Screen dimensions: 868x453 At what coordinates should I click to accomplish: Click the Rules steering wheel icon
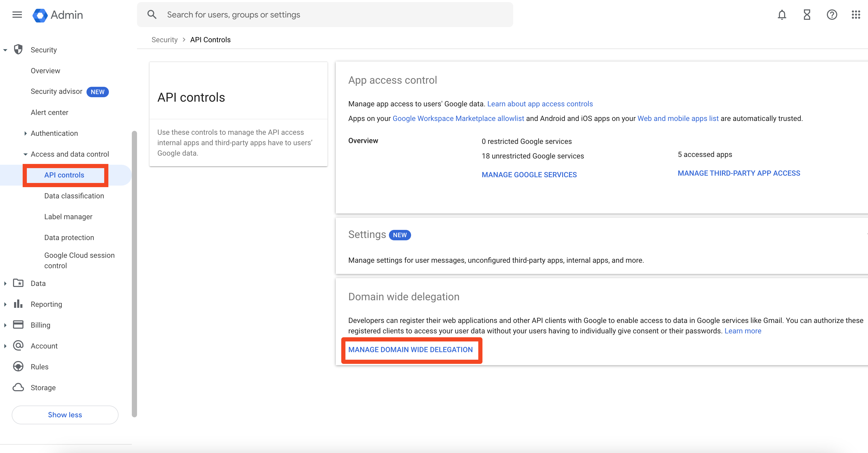(18, 366)
